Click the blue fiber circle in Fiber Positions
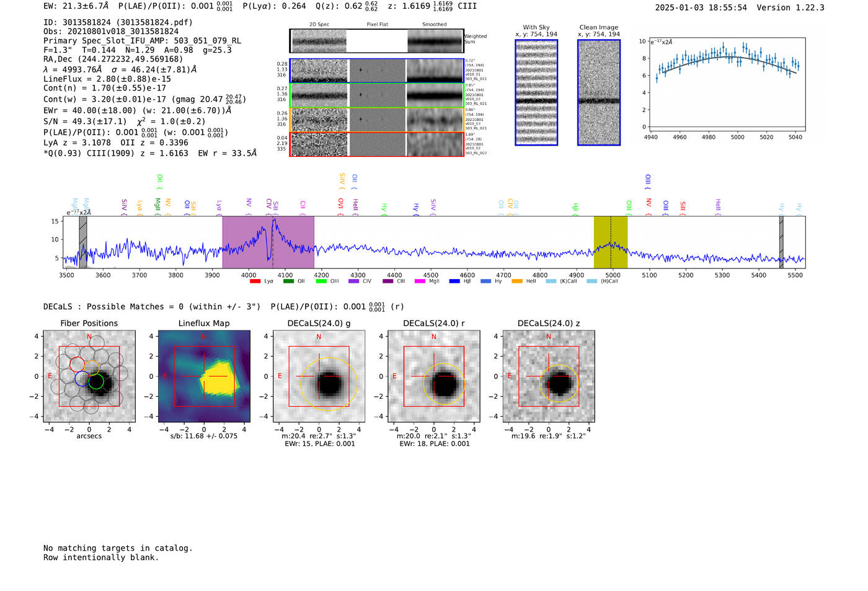Viewport: 868px width, 591px height. 82,378
